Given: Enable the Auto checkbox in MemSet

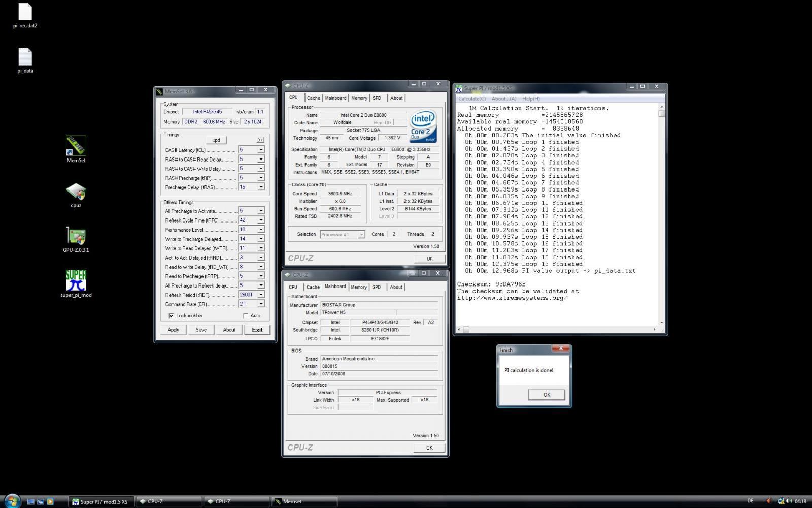Looking at the screenshot, I should click(x=246, y=316).
